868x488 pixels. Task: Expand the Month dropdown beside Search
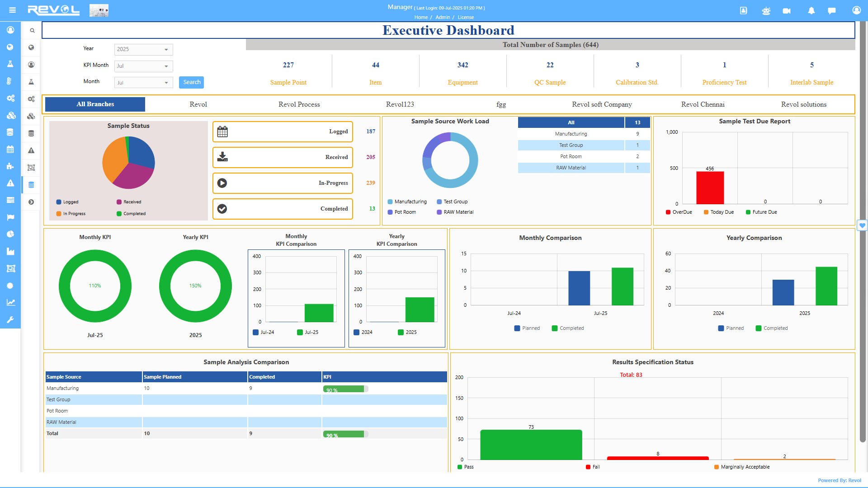pos(143,83)
